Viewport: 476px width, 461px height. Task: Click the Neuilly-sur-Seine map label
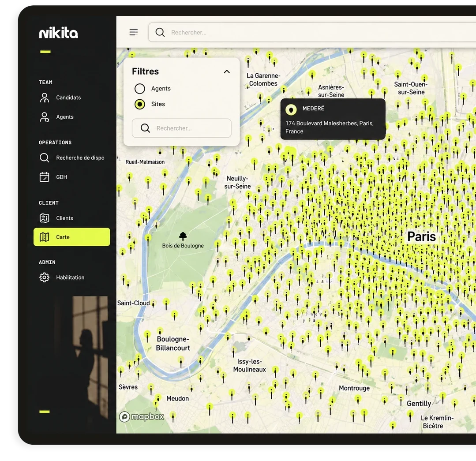point(237,182)
